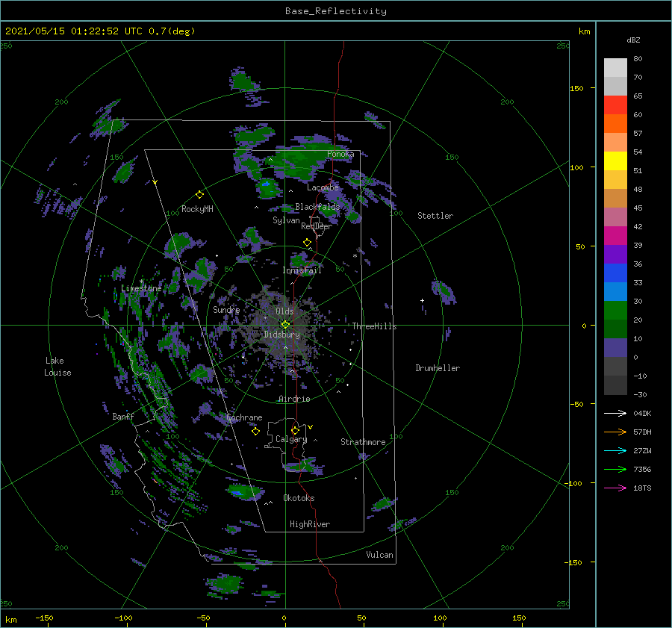Click the Blackfalds label
This screenshot has width=672, height=628.
[x=317, y=207]
